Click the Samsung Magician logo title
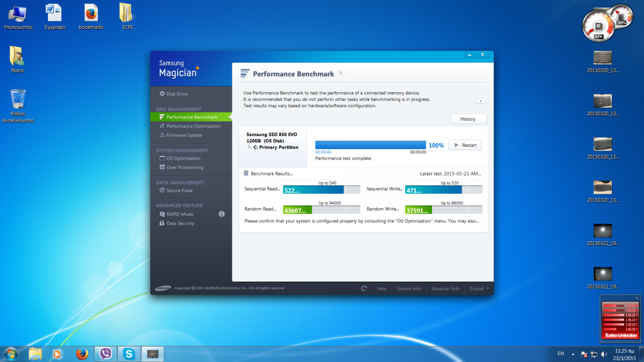Viewport: 644px width, 362px height. click(179, 69)
